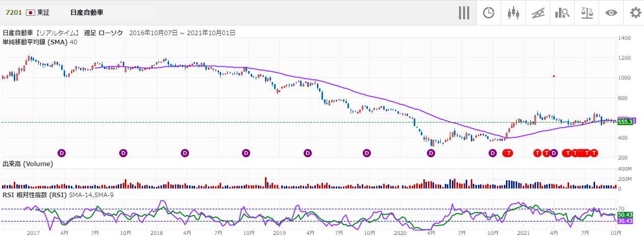Click the D dividend marker near April 2021

554,152
